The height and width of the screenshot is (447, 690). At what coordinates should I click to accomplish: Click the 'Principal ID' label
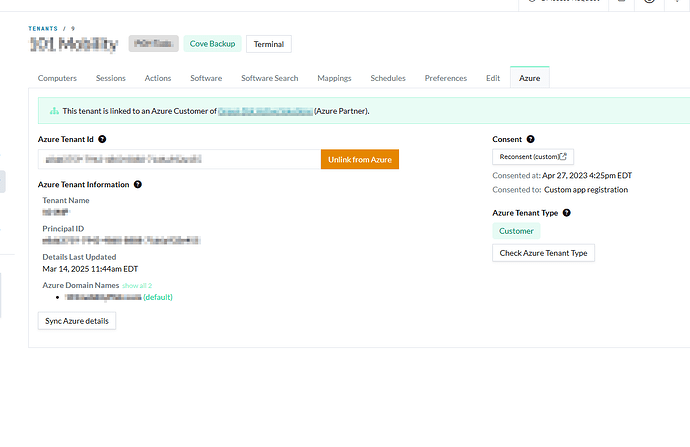click(x=63, y=229)
